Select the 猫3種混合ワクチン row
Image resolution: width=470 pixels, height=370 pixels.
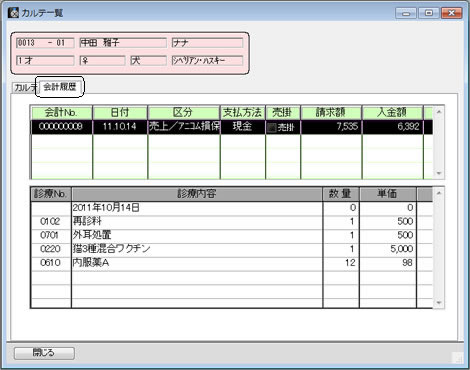click(232, 249)
